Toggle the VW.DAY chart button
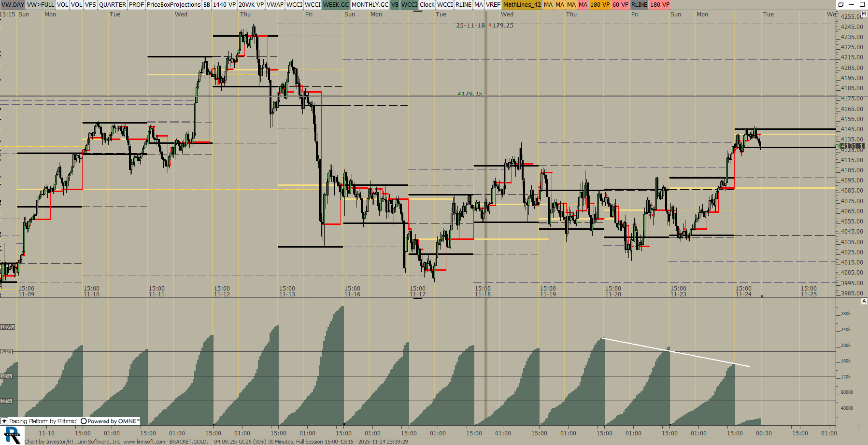This screenshot has height=445, width=868. (13, 4)
